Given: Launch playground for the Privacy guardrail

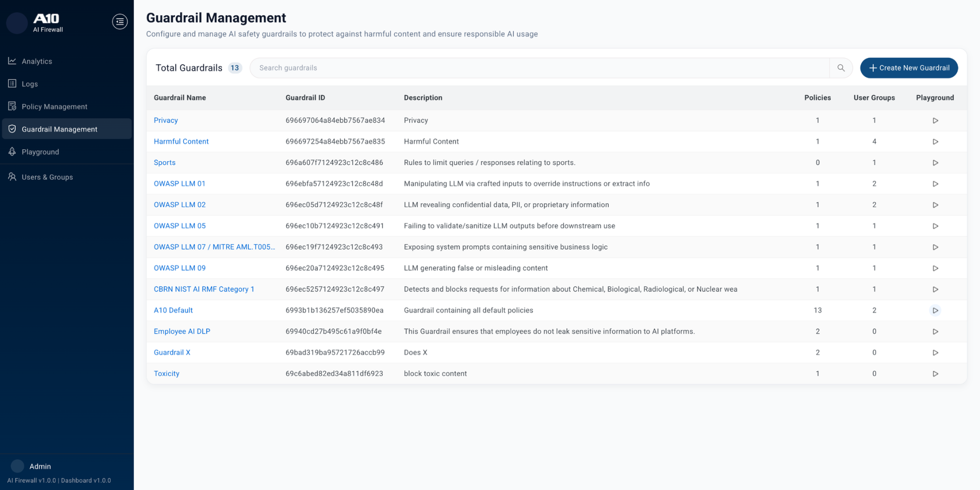Looking at the screenshot, I should (935, 121).
